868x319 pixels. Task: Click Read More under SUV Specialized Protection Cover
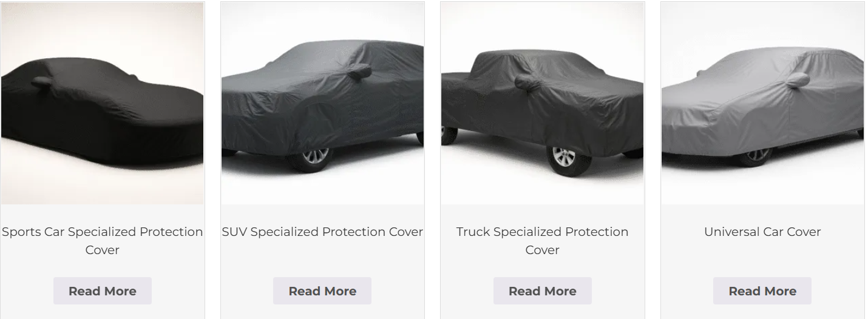(x=322, y=291)
